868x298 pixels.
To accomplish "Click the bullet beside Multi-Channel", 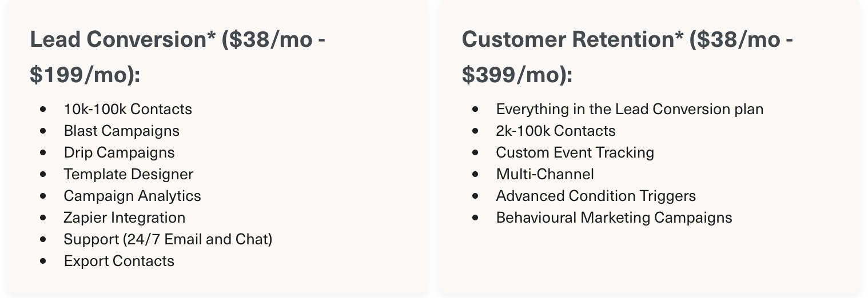I will point(476,174).
